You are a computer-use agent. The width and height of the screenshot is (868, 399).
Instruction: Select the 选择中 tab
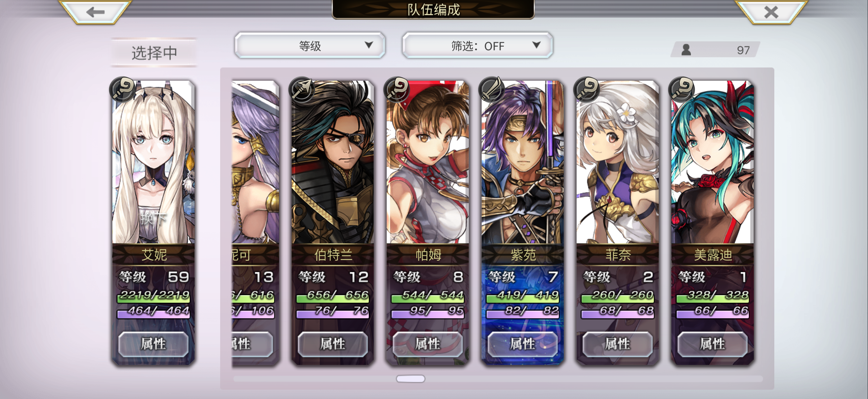tap(154, 53)
